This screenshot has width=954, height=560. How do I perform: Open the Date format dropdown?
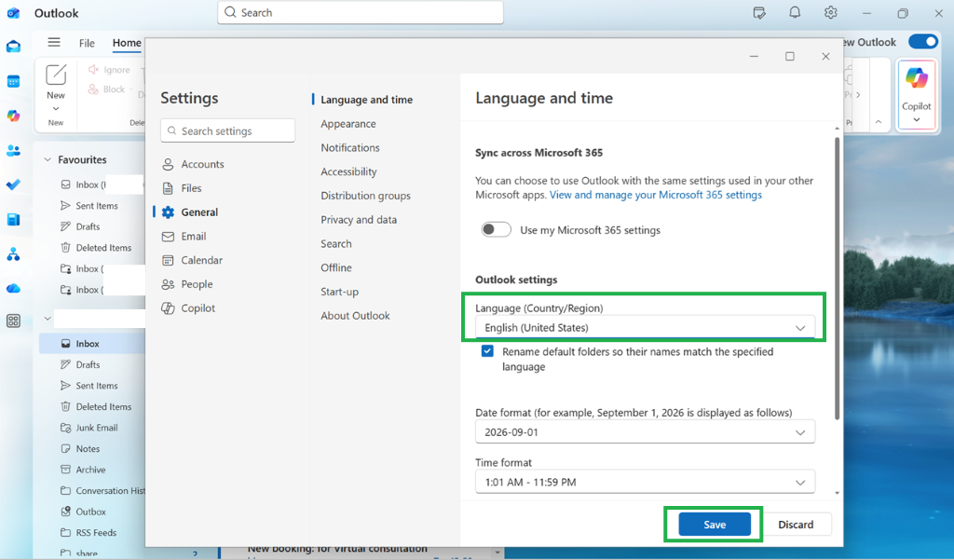point(645,432)
